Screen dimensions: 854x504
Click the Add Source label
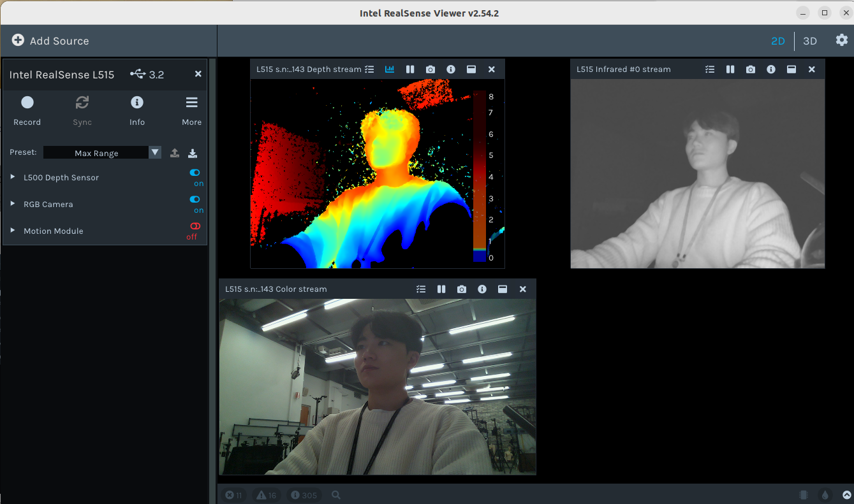click(x=59, y=41)
